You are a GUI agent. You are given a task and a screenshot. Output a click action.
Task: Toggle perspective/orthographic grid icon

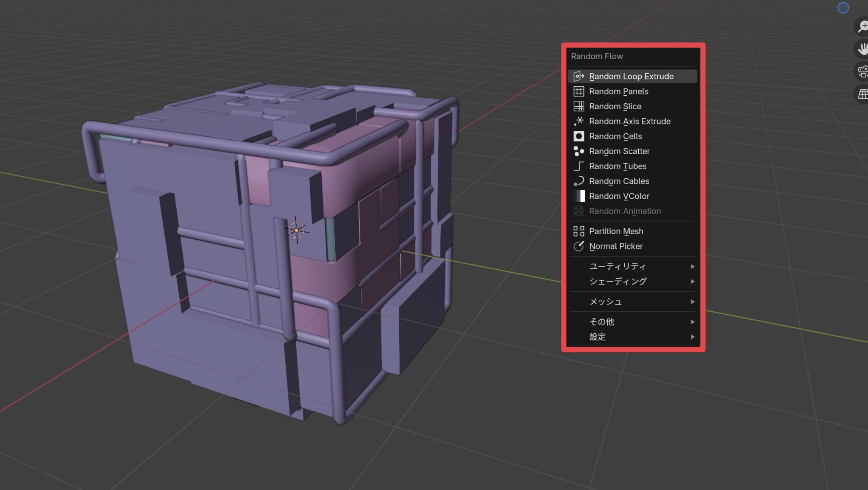[862, 94]
